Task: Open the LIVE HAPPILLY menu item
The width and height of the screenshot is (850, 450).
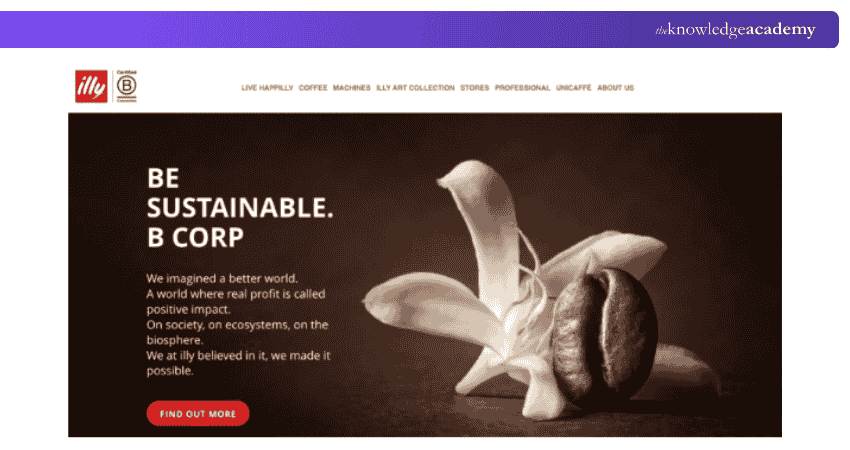Action: [267, 88]
